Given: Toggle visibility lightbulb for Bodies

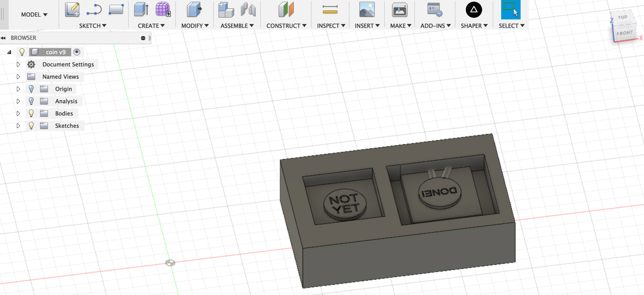Looking at the screenshot, I should coord(31,113).
